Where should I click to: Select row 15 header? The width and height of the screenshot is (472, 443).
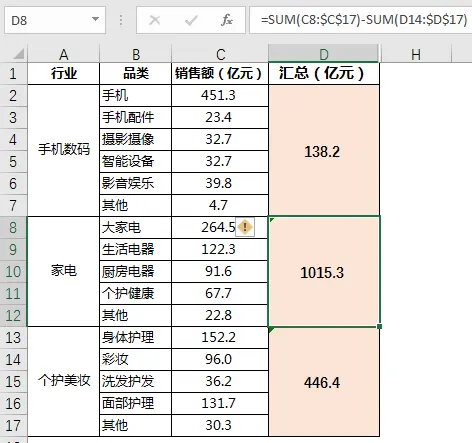13,381
